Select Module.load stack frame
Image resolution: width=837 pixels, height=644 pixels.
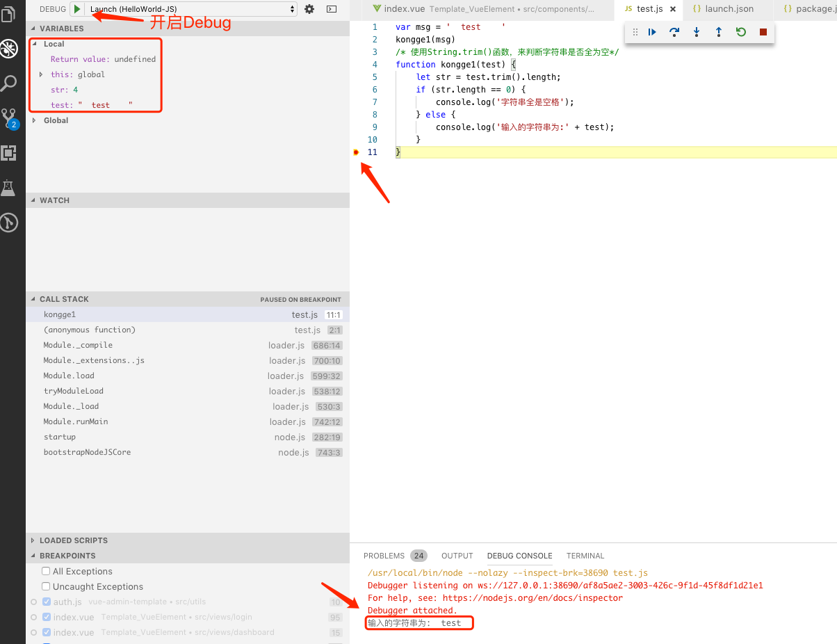point(187,376)
